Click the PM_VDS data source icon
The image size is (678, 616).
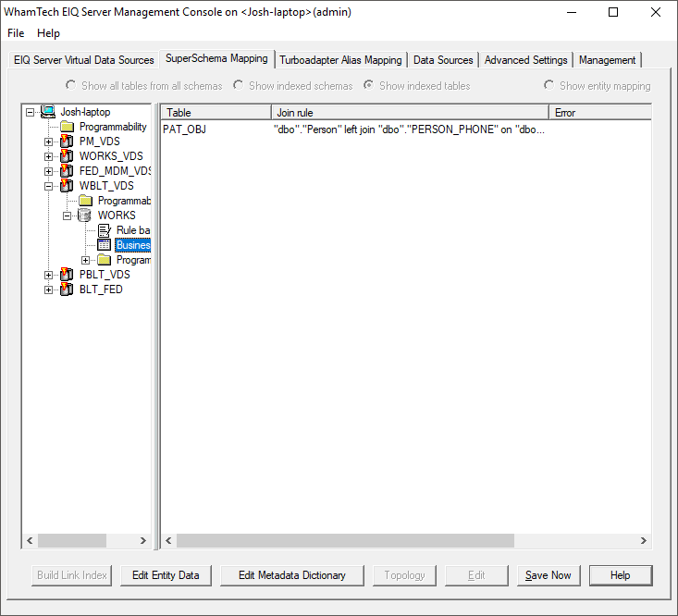pyautogui.click(x=67, y=142)
